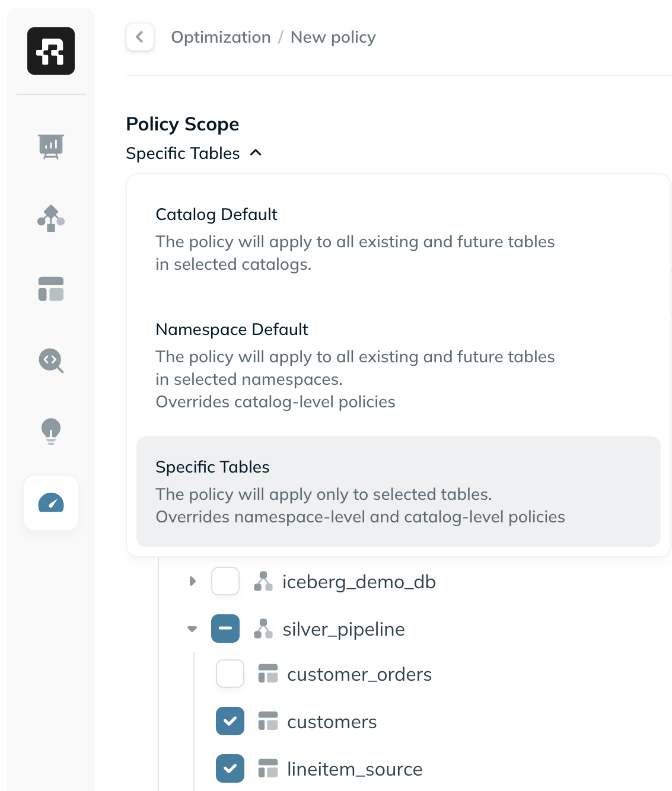Image resolution: width=672 pixels, height=791 pixels.
Task: Click the app logo in the sidebar
Action: (50, 50)
